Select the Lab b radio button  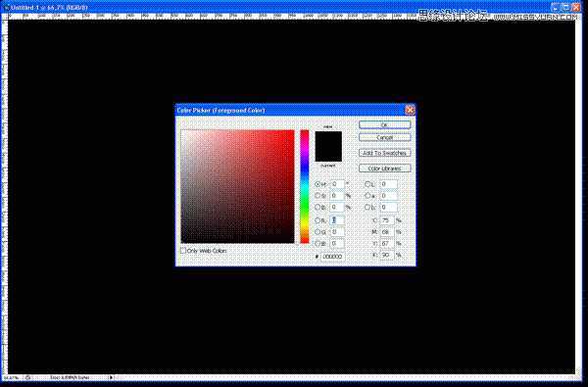[367, 207]
